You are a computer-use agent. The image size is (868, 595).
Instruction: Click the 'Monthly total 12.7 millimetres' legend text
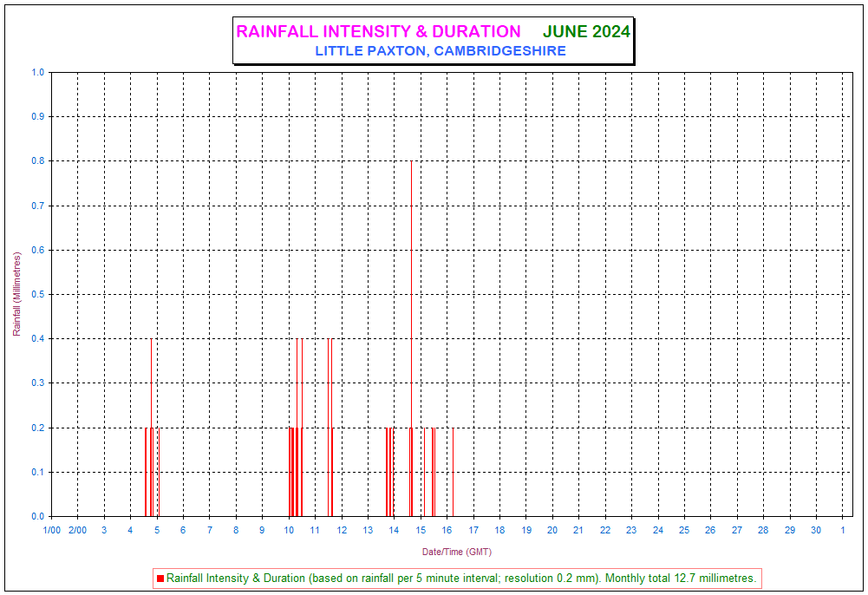click(681, 579)
